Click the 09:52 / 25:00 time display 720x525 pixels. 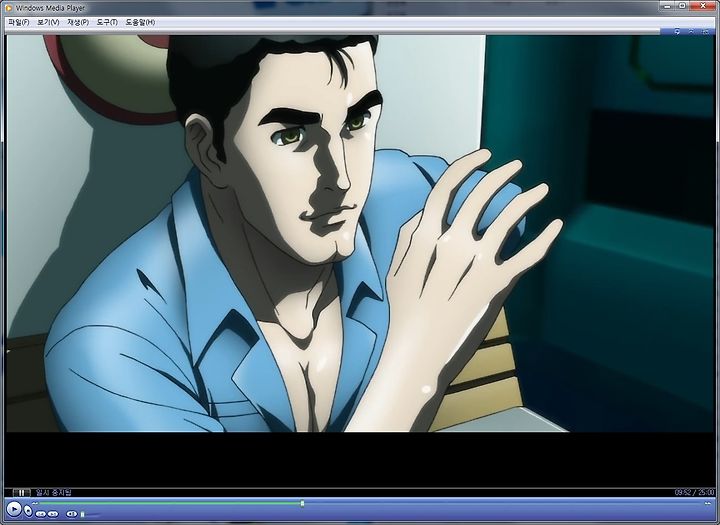tap(694, 492)
